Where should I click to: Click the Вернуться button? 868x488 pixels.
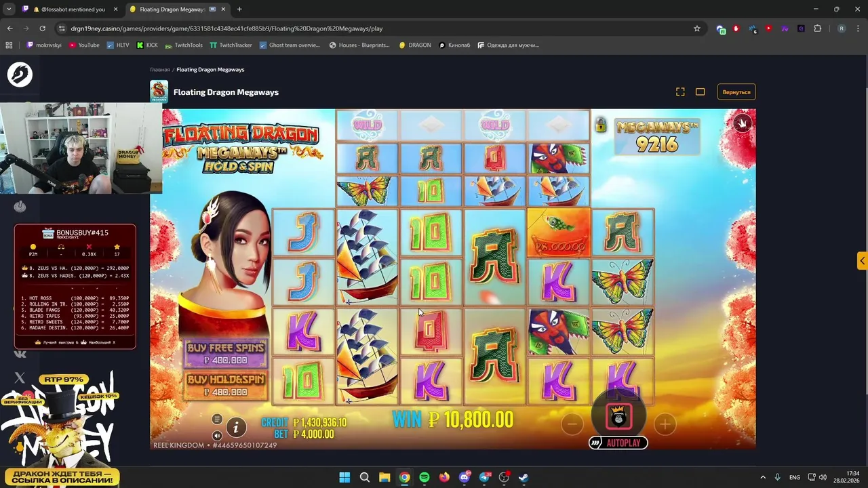736,92
